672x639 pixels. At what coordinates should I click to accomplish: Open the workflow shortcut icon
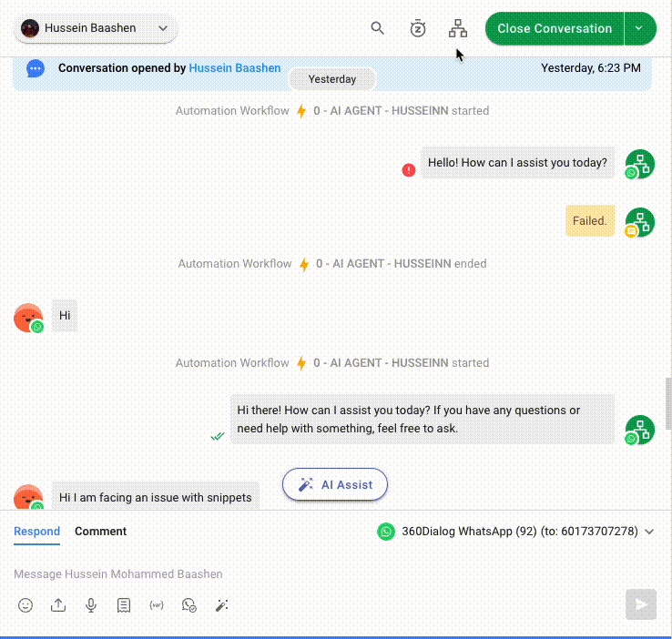coord(457,28)
